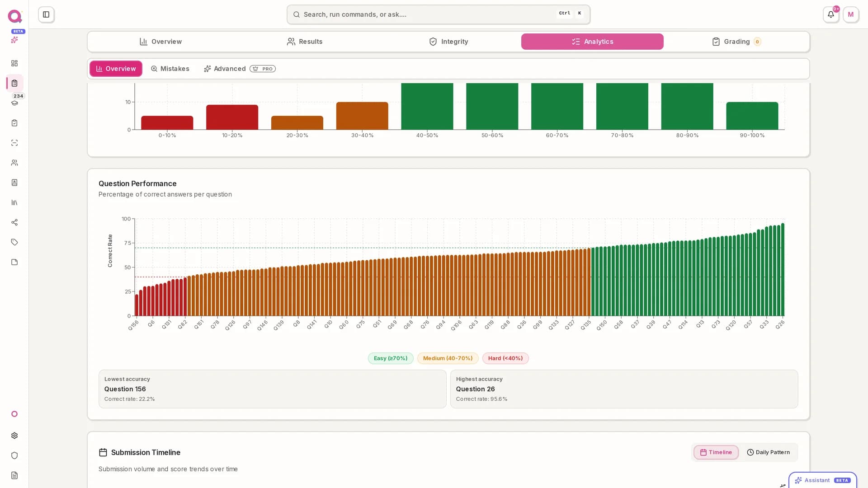Switch to the Mistakes sub-tab
The image size is (868, 488).
pyautogui.click(x=170, y=69)
